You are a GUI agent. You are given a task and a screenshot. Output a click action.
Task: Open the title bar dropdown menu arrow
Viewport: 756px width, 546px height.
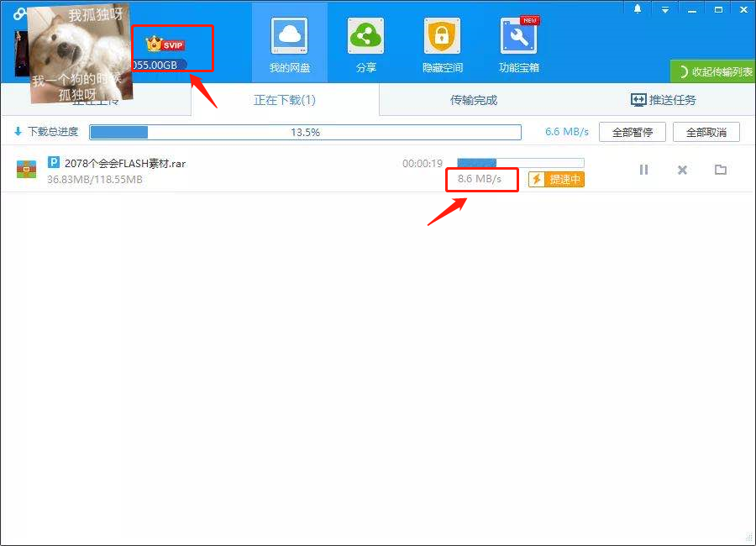click(x=665, y=9)
